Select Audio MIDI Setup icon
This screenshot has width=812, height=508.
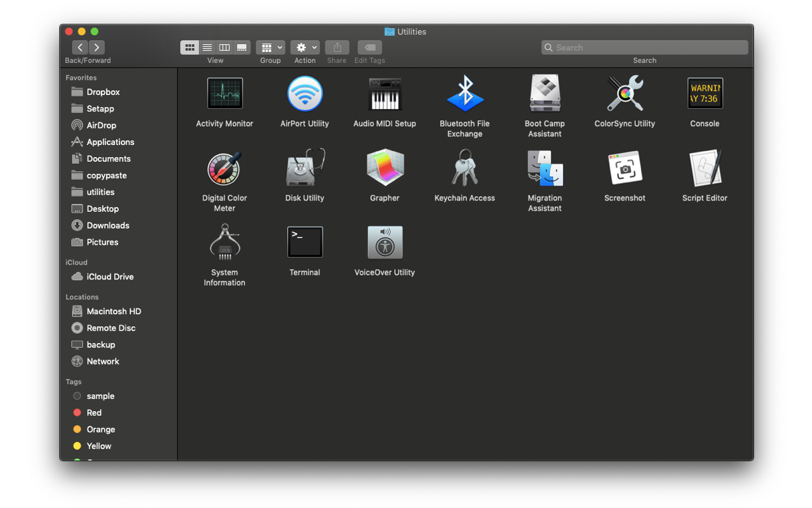click(385, 94)
